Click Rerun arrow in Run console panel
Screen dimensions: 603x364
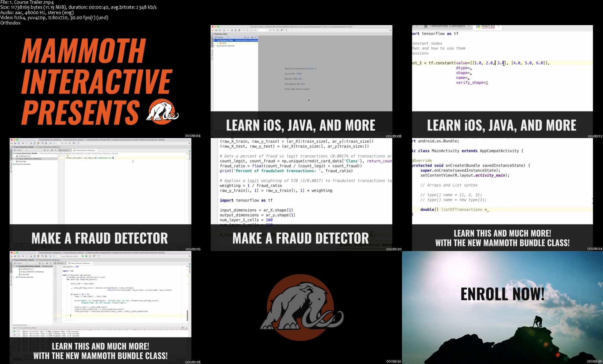click(14, 331)
